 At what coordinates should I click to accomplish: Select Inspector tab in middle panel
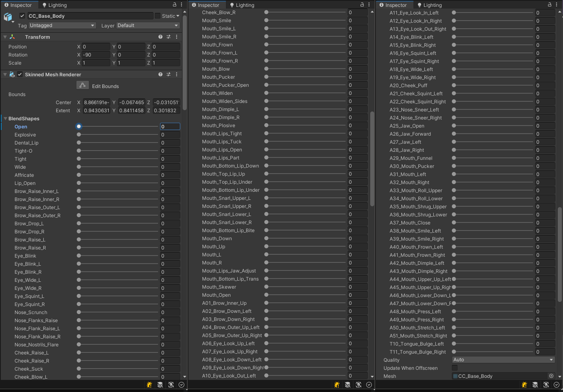tap(205, 5)
